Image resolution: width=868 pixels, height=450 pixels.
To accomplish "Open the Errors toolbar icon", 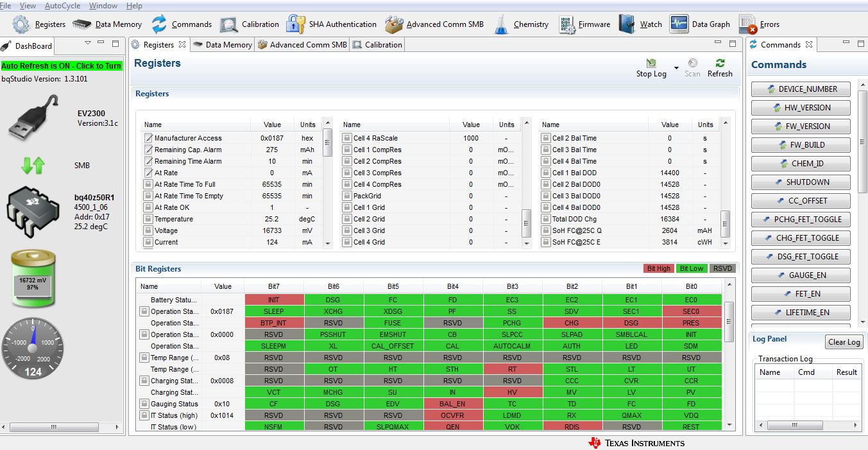I will [x=747, y=24].
